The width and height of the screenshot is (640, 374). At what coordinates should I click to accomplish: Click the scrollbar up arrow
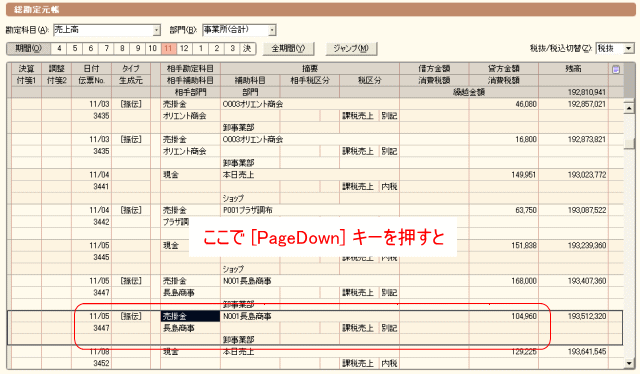pos(629,108)
